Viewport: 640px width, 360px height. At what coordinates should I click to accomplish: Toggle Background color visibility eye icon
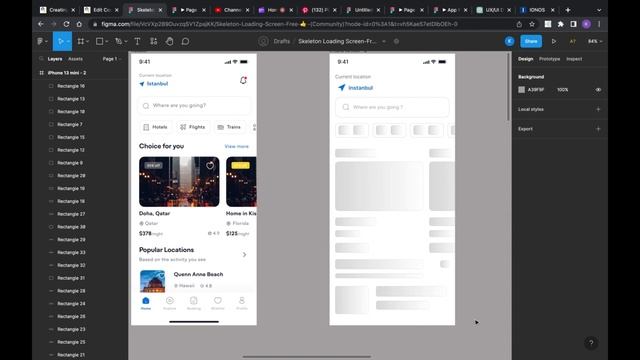tap(598, 89)
